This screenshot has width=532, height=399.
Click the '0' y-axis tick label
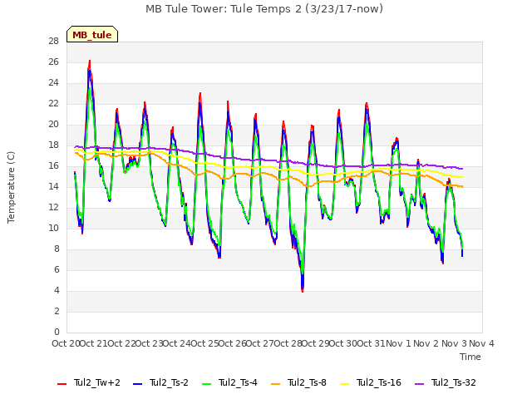pos(57,332)
